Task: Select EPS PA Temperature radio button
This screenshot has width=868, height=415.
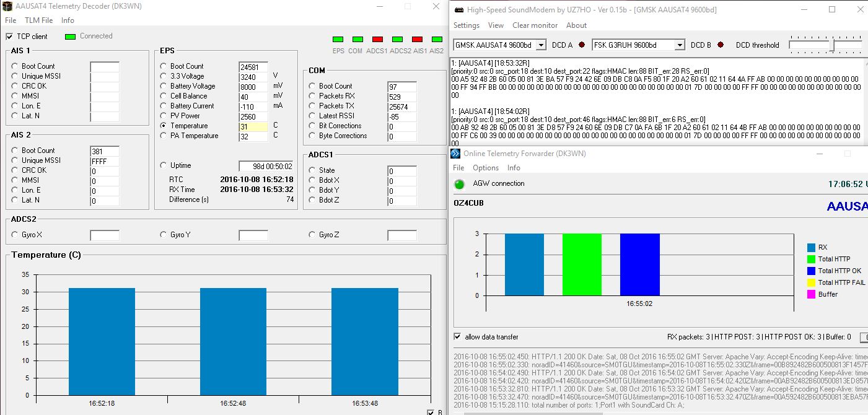Action: (164, 136)
